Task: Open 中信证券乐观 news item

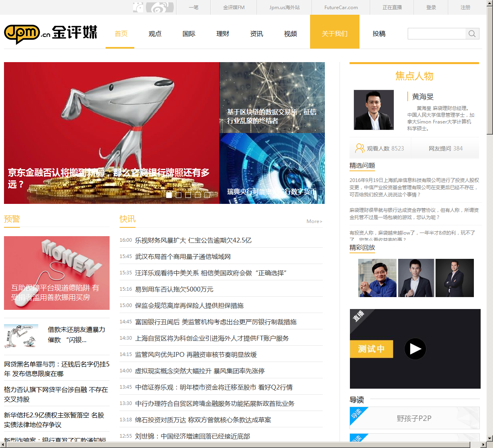Action: (x=214, y=387)
